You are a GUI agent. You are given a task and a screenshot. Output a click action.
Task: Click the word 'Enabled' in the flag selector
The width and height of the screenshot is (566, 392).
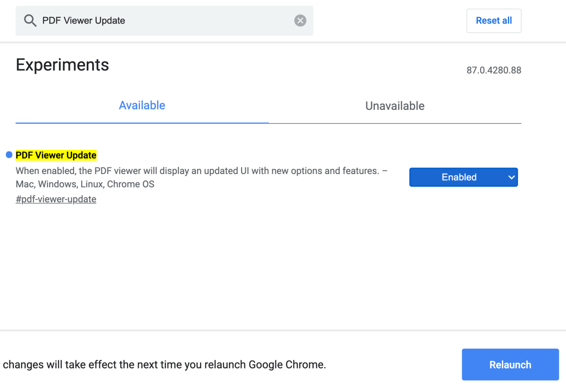459,177
